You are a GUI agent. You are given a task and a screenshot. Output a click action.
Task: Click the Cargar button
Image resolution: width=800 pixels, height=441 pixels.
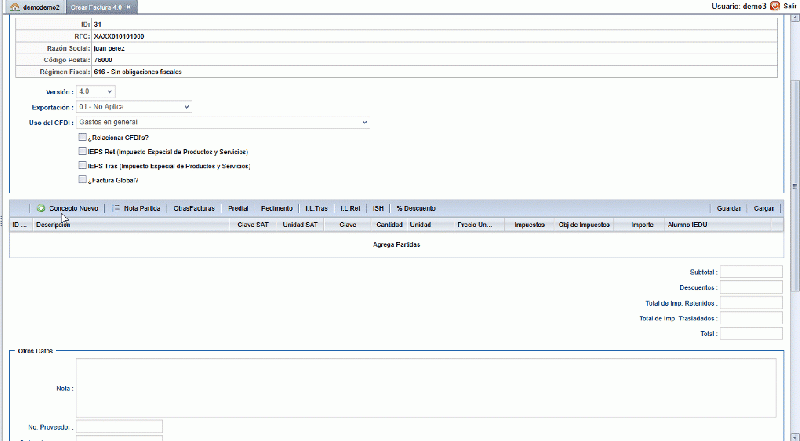(764, 208)
